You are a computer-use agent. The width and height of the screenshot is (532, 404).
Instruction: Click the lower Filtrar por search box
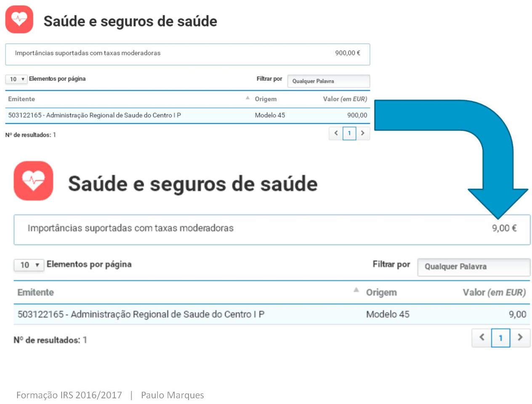point(473,267)
